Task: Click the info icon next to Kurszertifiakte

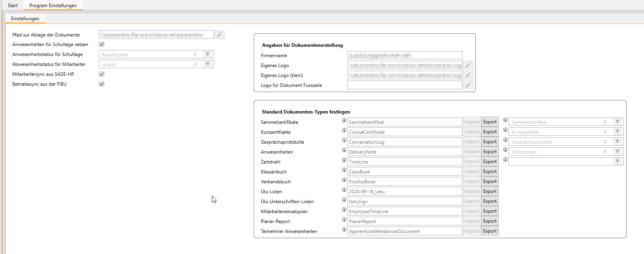Action: click(x=344, y=130)
